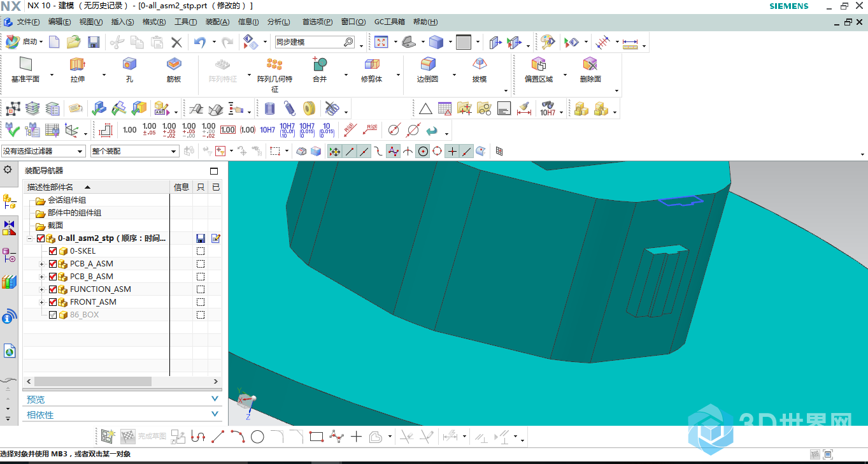Viewport: 868px width, 464px height.
Task: Click the Undo arrow icon
Action: (200, 42)
